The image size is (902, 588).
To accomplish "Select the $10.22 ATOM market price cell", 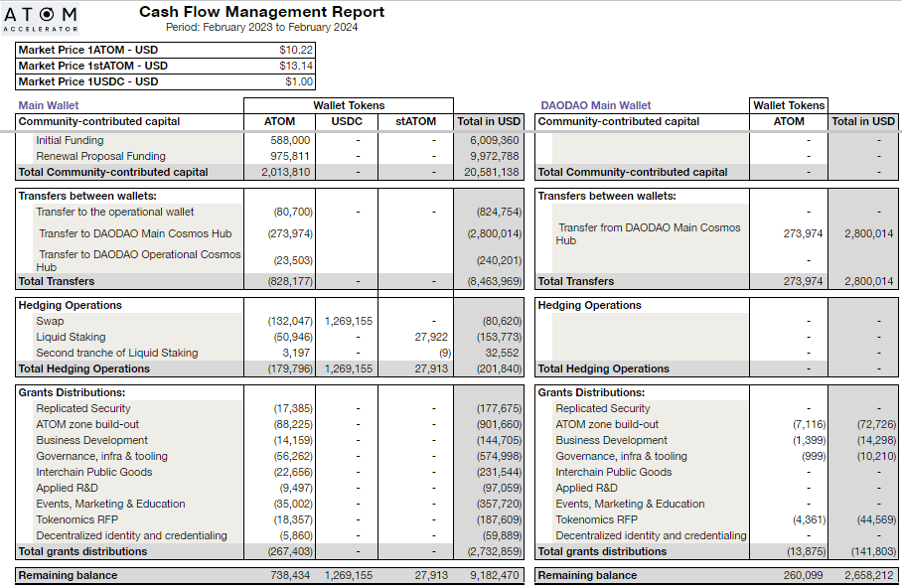I will [x=296, y=50].
